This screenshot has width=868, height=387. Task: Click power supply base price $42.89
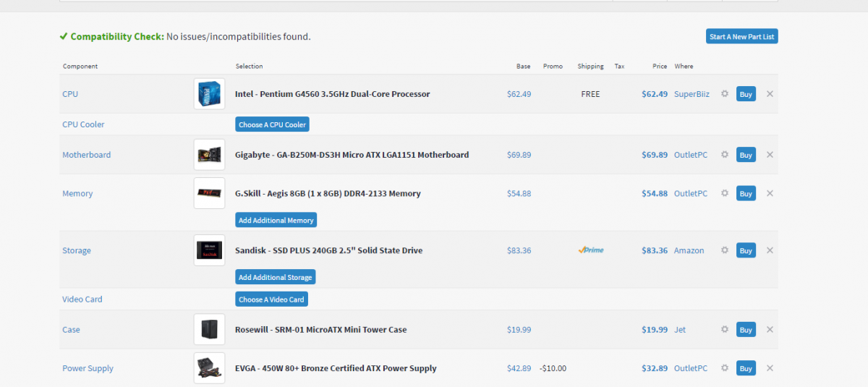519,368
